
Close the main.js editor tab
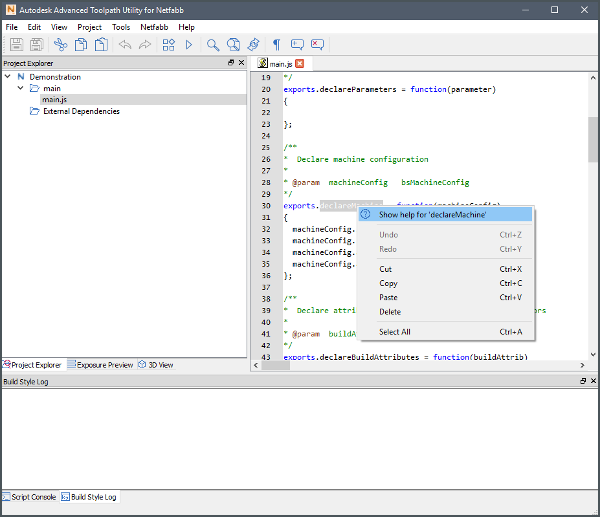(x=300, y=63)
